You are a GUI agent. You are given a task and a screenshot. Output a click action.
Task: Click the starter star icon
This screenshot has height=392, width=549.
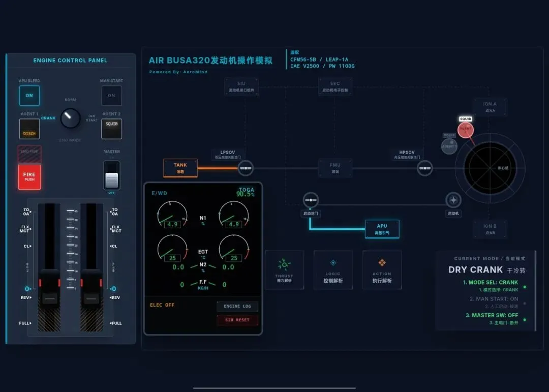pos(453,200)
